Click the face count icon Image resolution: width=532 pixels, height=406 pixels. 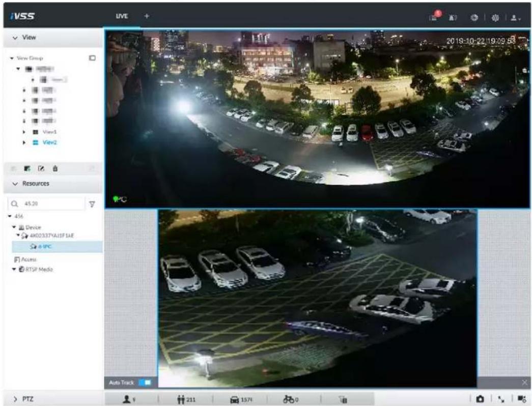[127, 399]
